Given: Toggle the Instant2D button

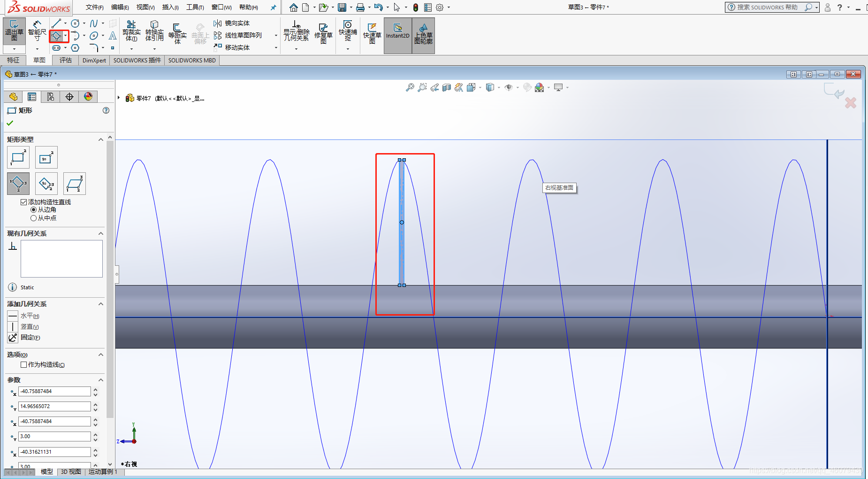Looking at the screenshot, I should coord(398,35).
